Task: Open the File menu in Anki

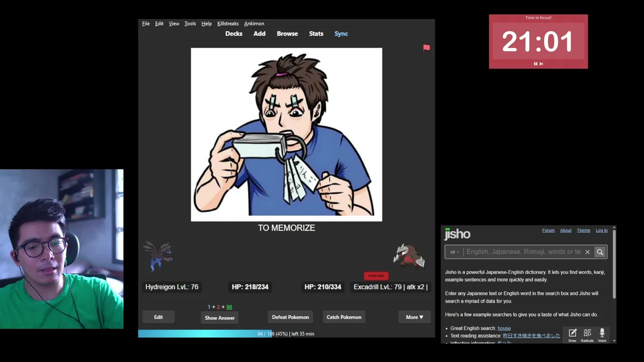Action: click(145, 24)
